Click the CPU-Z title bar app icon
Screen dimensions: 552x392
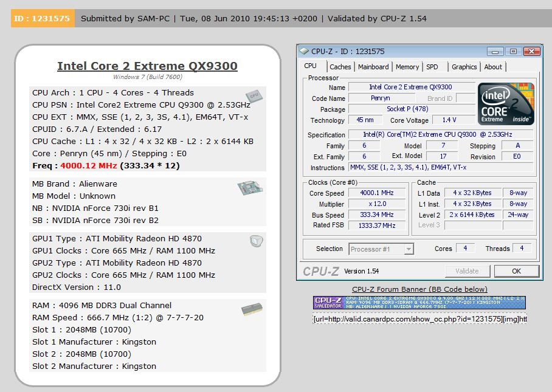[x=304, y=52]
